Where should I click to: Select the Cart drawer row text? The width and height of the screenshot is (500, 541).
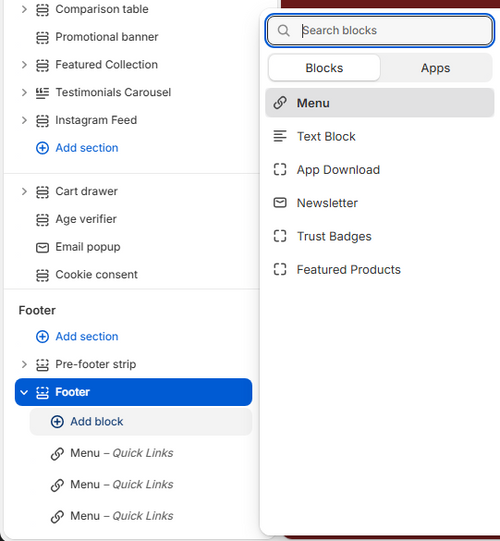click(x=87, y=191)
